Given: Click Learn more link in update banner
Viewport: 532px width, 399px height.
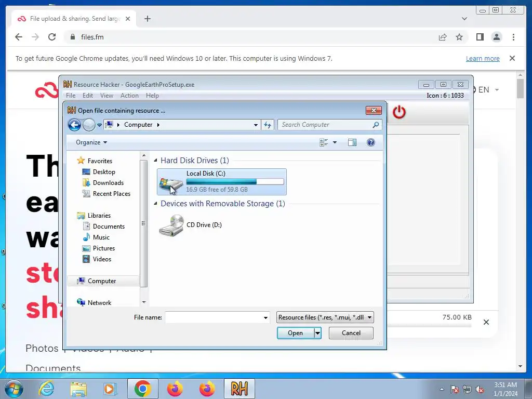Looking at the screenshot, I should coord(483,58).
